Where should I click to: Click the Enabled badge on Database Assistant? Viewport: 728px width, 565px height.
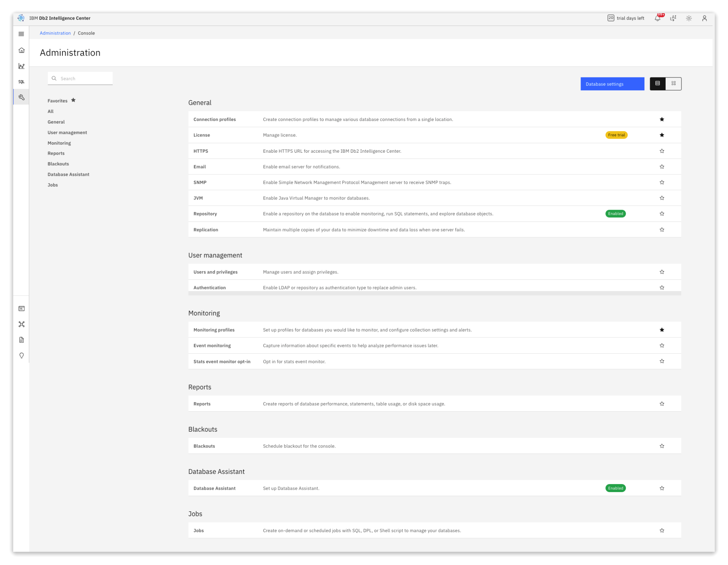pyautogui.click(x=616, y=488)
